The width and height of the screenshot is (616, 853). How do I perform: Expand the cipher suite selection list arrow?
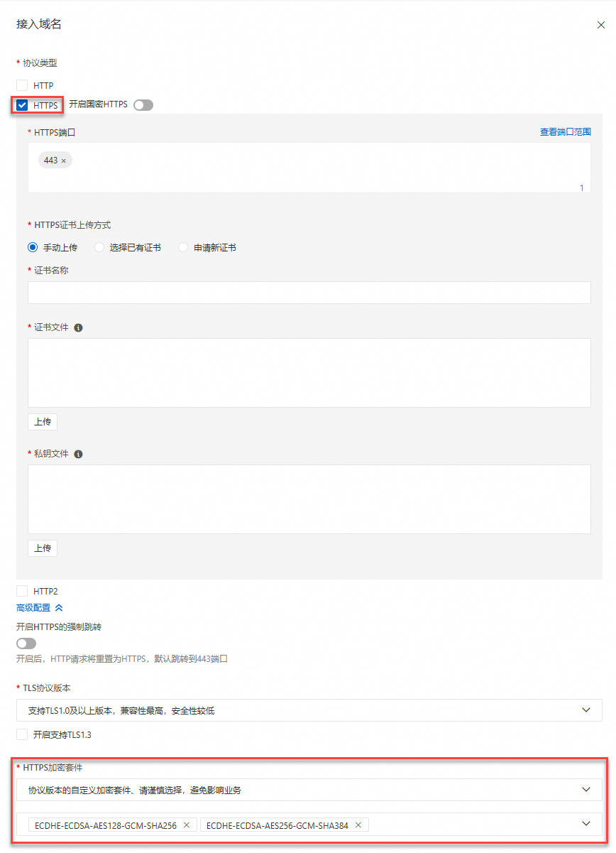pyautogui.click(x=586, y=824)
